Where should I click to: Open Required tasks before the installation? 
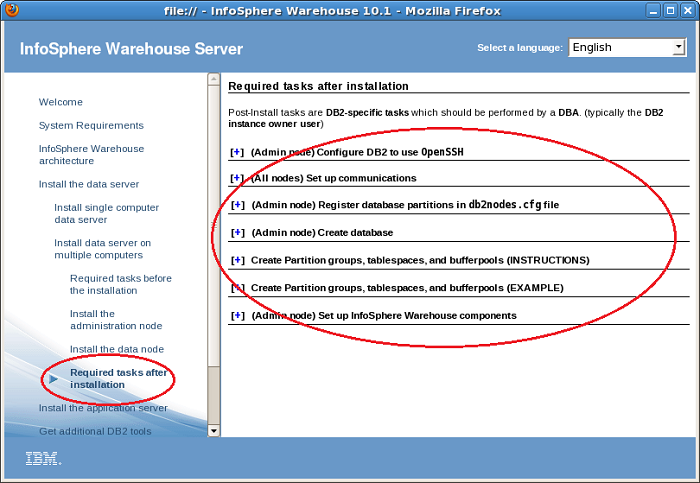pos(121,284)
